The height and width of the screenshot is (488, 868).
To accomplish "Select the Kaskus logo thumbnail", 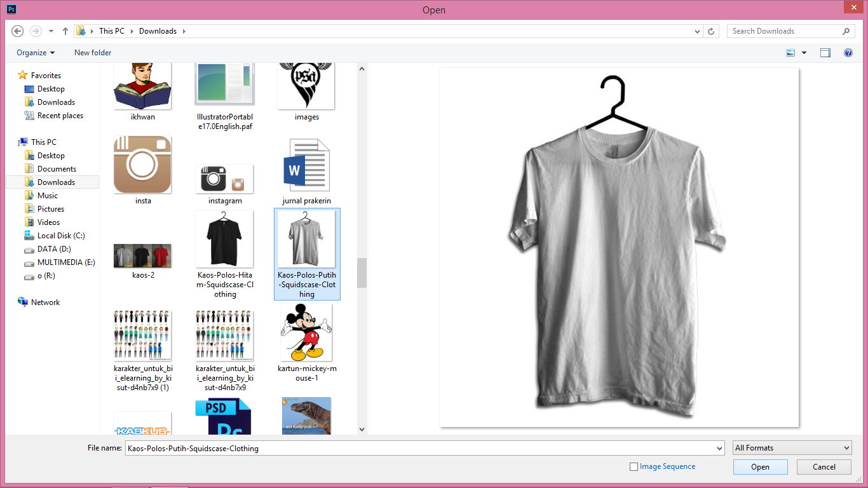I will click(142, 423).
